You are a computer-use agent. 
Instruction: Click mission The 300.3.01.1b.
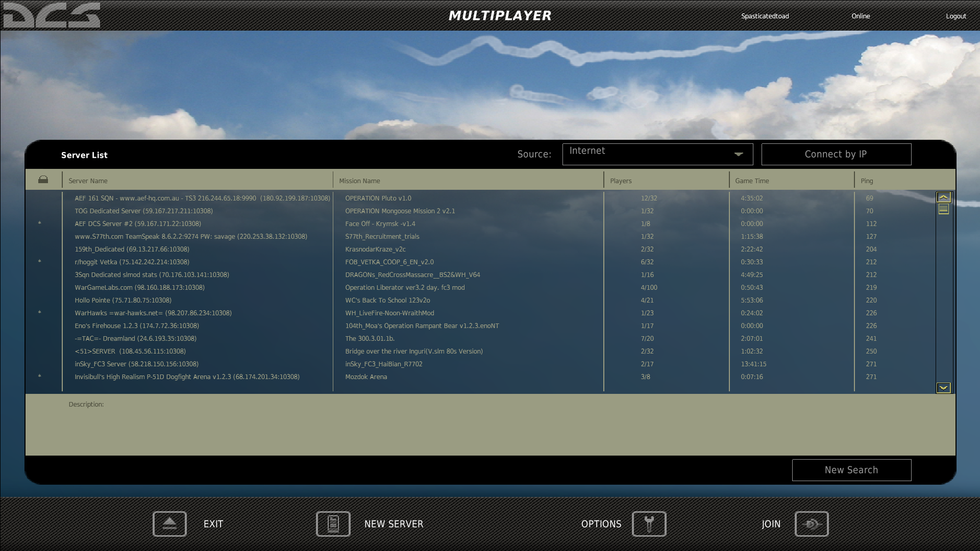click(370, 338)
